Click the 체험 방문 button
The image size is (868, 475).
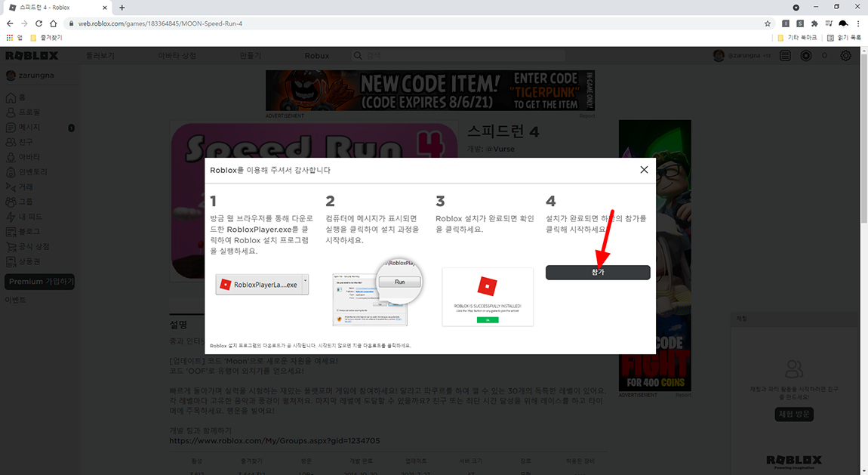(794, 414)
